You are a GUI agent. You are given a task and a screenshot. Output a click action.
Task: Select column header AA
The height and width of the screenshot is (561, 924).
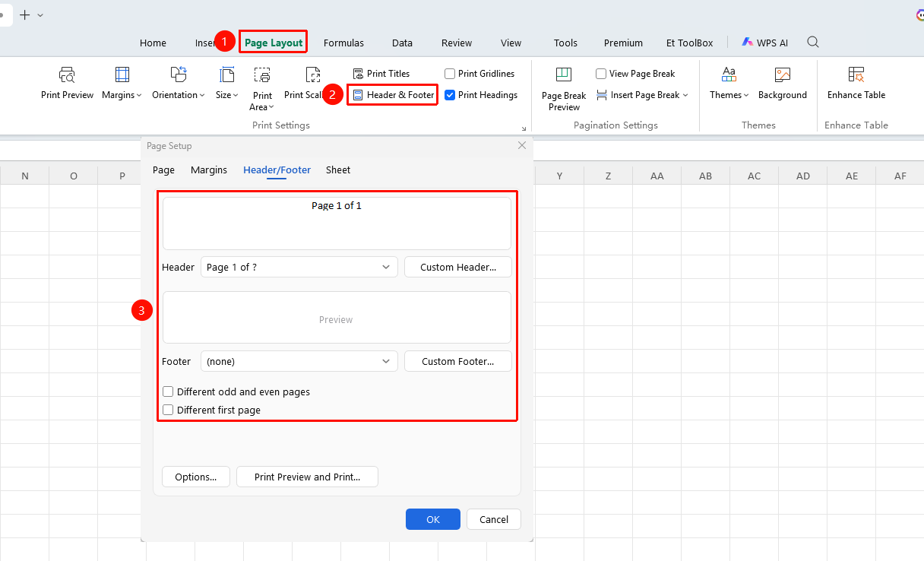pyautogui.click(x=657, y=176)
